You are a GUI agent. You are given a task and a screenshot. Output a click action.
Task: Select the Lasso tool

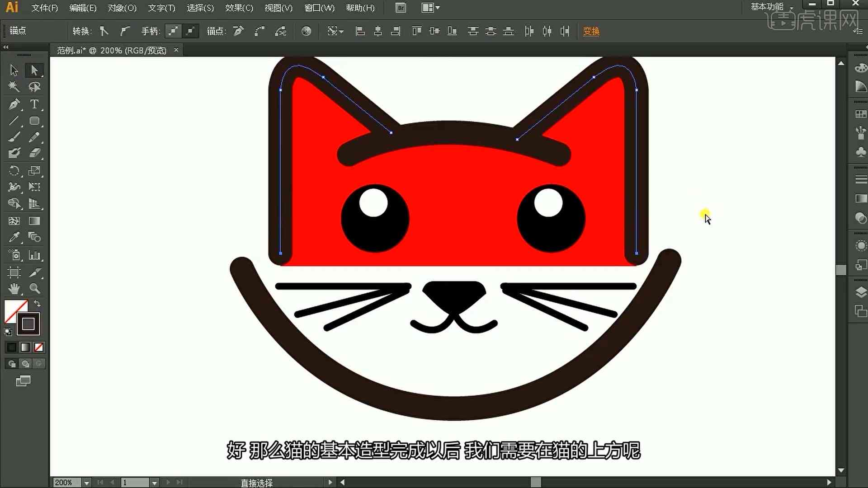(x=34, y=87)
